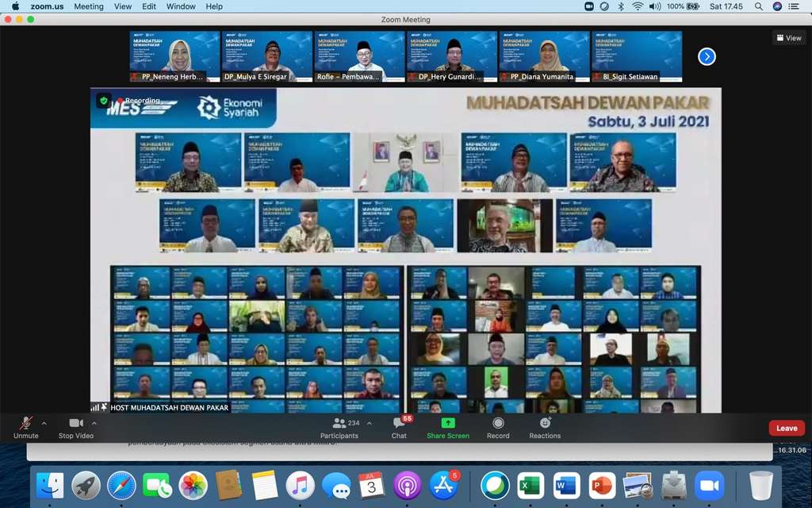Open Zoom app in the Dock
812x508 pixels.
tap(710, 487)
